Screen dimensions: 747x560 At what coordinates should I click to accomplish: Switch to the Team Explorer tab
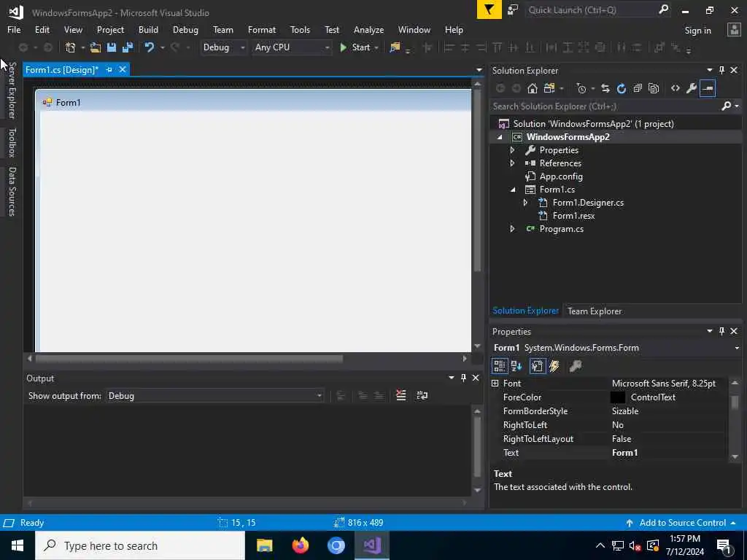[x=595, y=311]
